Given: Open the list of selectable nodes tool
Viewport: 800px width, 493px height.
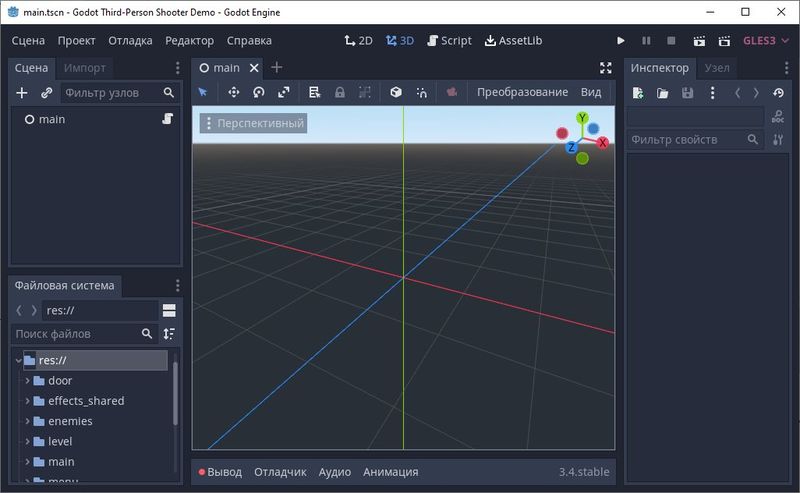Looking at the screenshot, I should pyautogui.click(x=314, y=92).
